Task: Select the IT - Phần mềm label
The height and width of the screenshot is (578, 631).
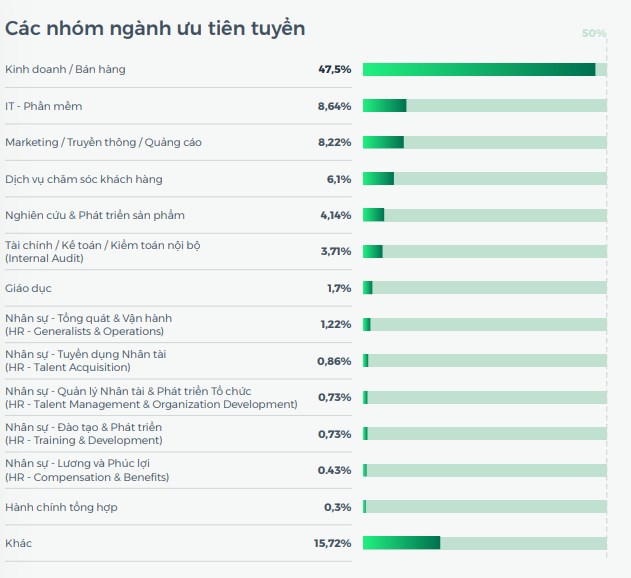Action: pos(46,106)
